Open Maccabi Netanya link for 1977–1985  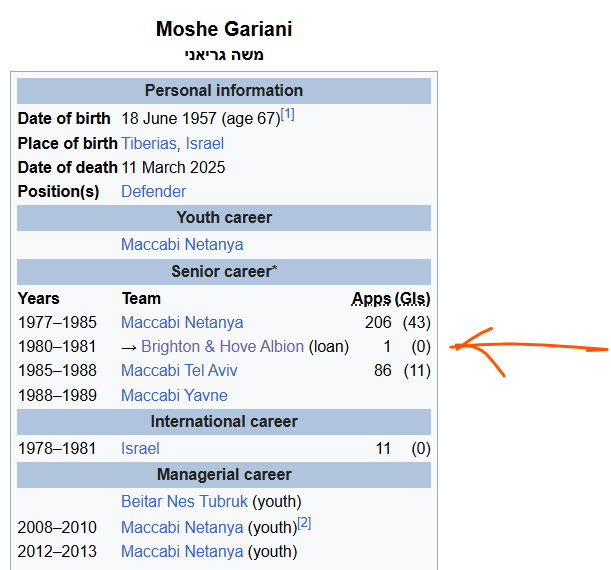click(x=182, y=323)
